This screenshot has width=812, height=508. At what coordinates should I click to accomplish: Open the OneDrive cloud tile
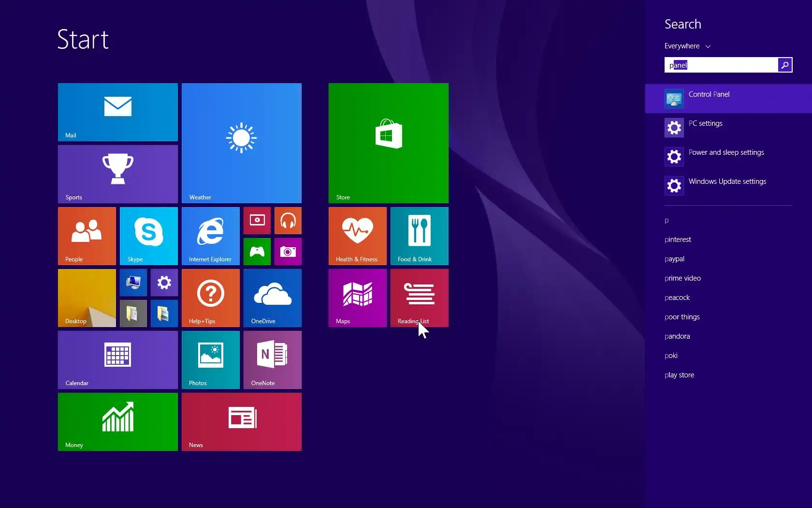point(273,298)
